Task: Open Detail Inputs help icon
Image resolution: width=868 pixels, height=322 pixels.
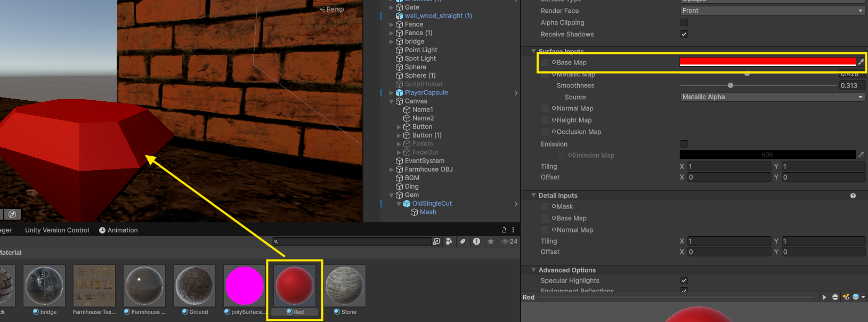Action: [853, 196]
